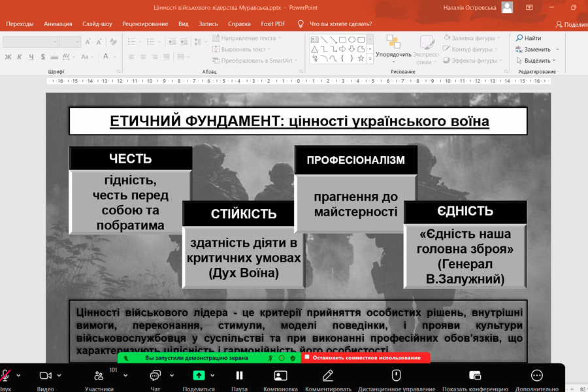Select the star shape in shapes gallery

[x=361, y=58]
